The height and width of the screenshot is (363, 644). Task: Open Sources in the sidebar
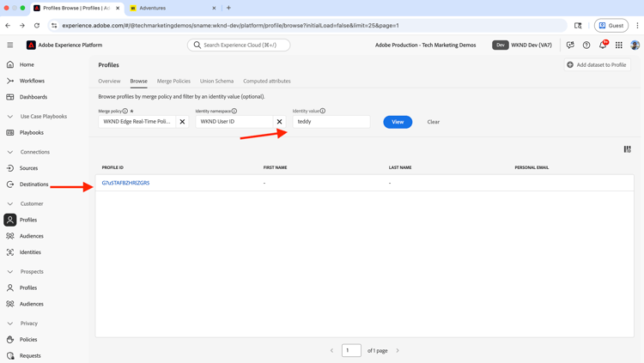28,168
